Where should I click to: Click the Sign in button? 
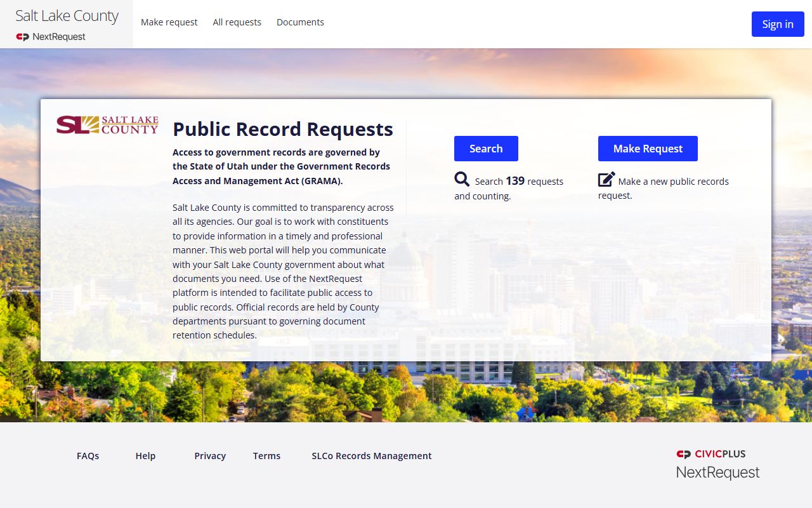(778, 24)
